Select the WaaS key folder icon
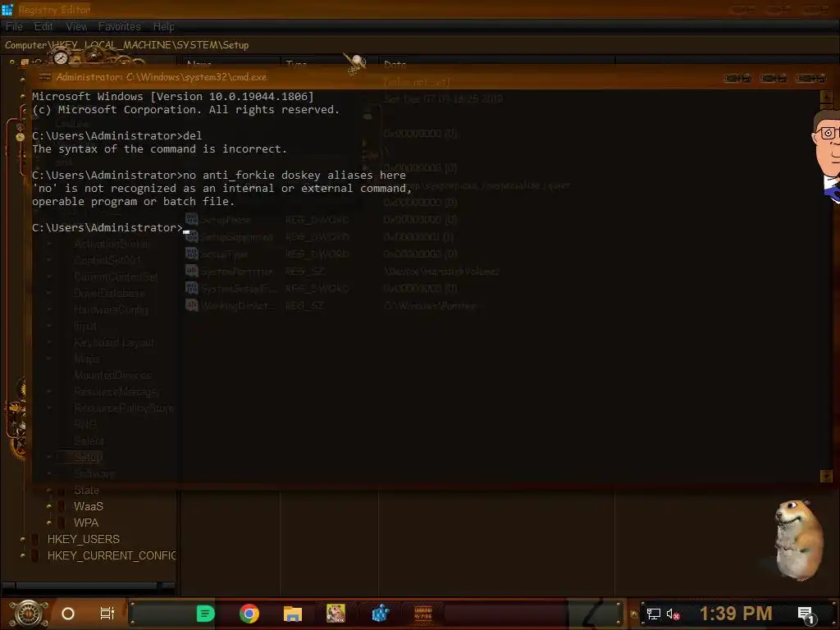This screenshot has width=840, height=630. click(62, 506)
